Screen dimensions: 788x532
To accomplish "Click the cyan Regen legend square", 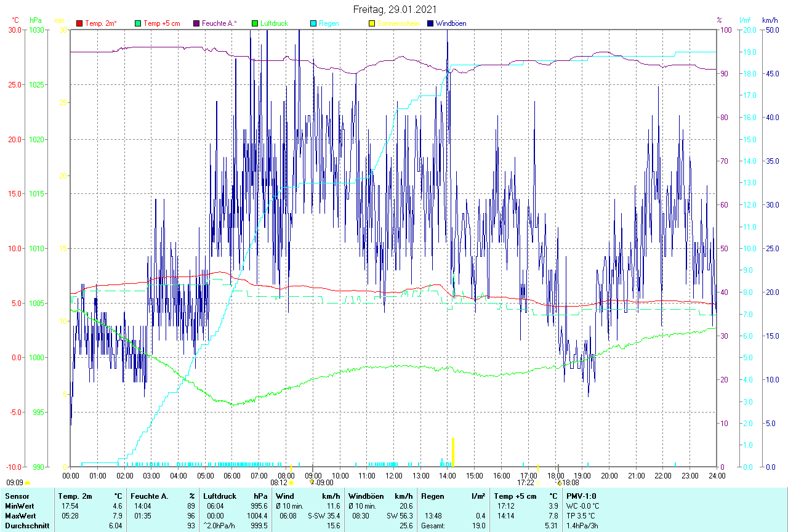I will (314, 23).
